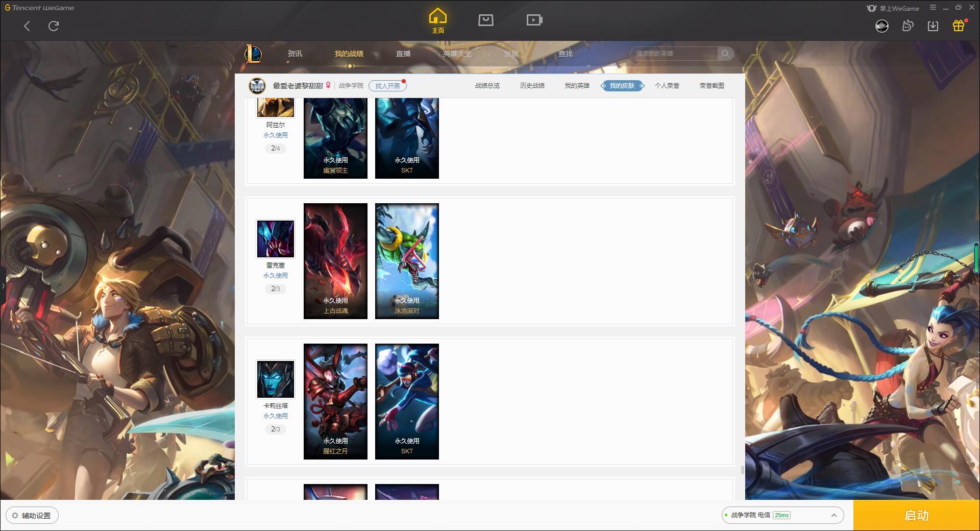Open the 泳池派对 skin card

(407, 261)
